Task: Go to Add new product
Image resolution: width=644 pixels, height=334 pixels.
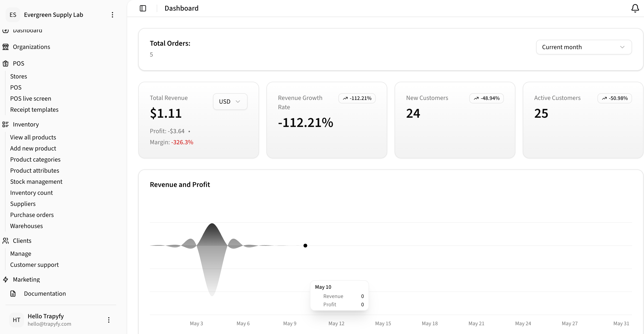Action: [33, 148]
